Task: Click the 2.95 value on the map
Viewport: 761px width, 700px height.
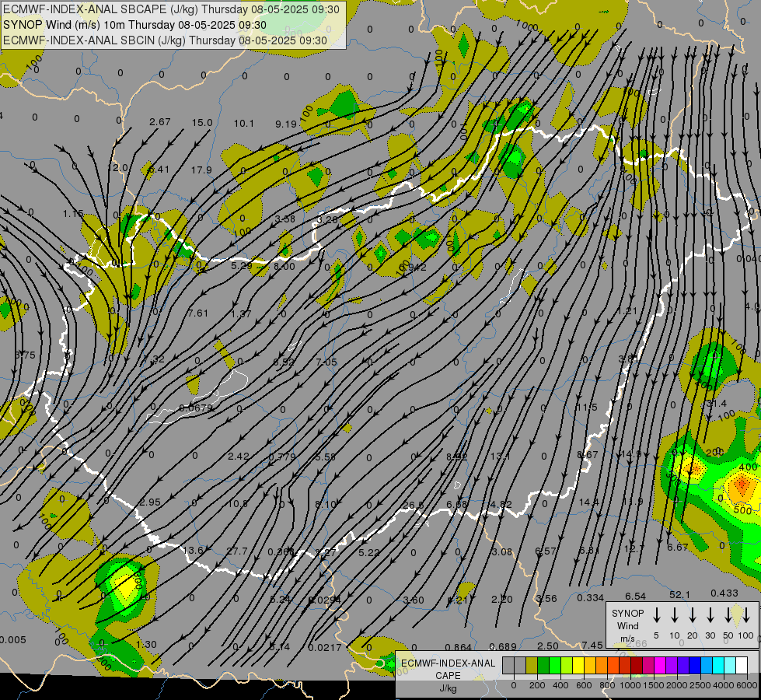Action: pyautogui.click(x=150, y=502)
